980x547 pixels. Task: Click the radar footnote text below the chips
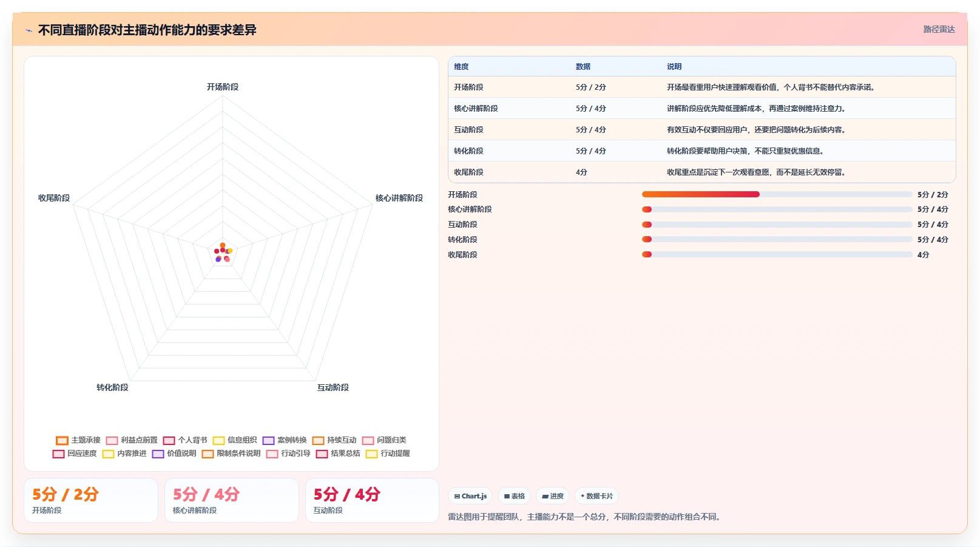(x=586, y=517)
